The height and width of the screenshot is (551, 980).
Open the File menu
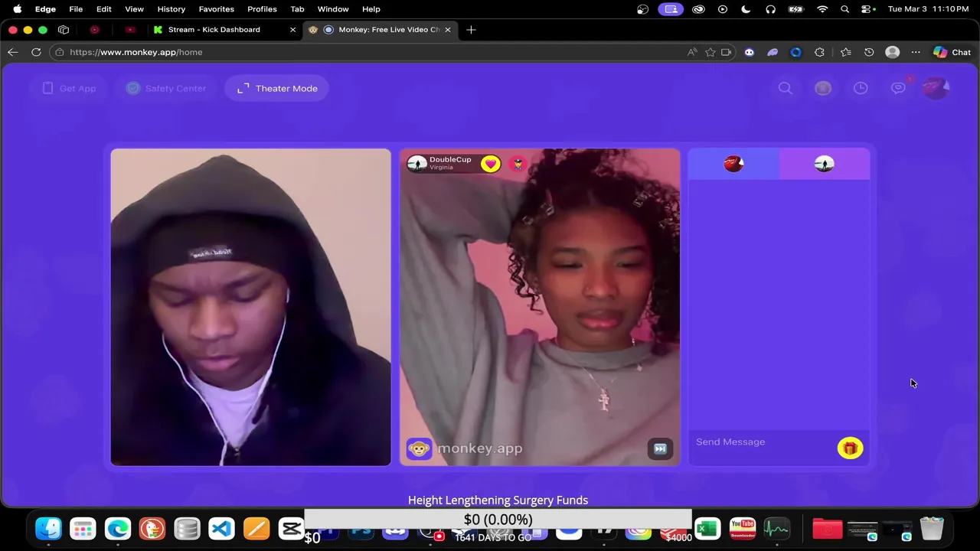(76, 9)
